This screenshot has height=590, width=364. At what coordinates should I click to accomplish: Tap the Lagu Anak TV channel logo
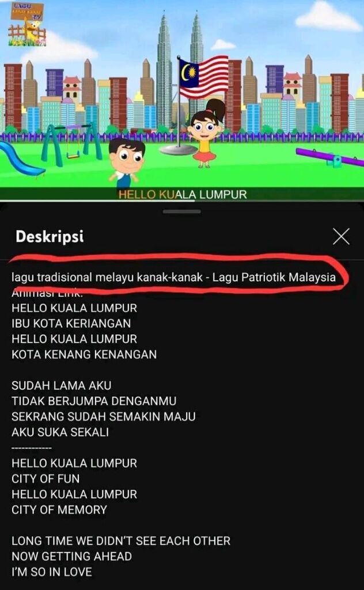27,24
